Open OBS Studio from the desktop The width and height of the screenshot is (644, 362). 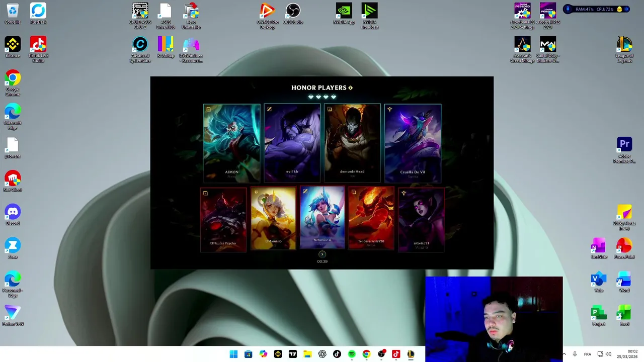pos(293,14)
